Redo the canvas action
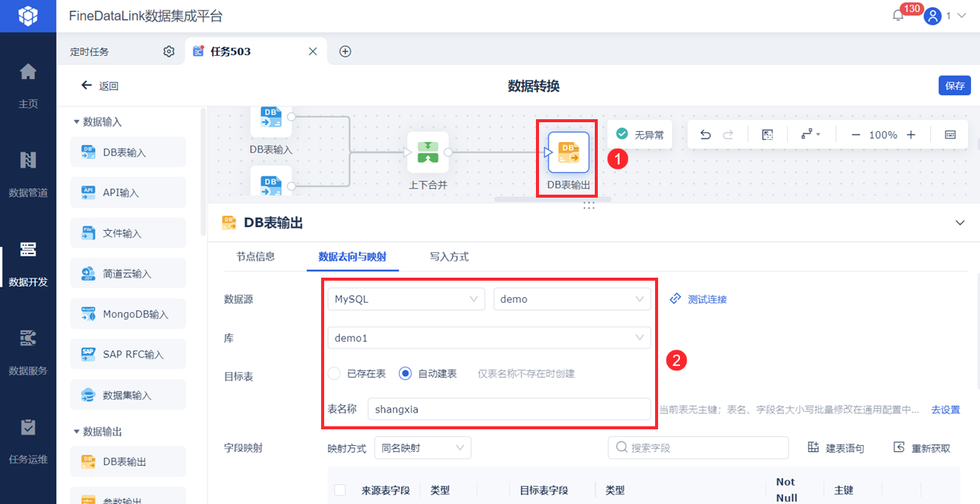The image size is (980, 504). 728,134
